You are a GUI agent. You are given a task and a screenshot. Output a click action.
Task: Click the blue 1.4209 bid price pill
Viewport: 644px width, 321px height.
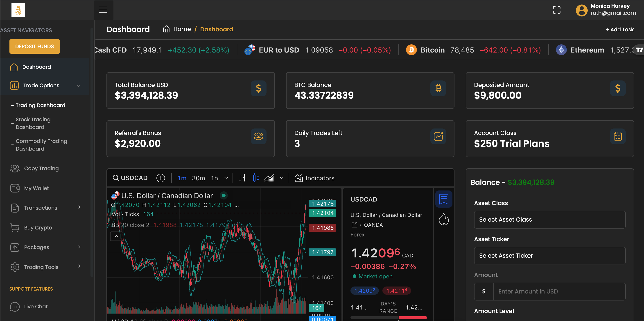coord(364,290)
